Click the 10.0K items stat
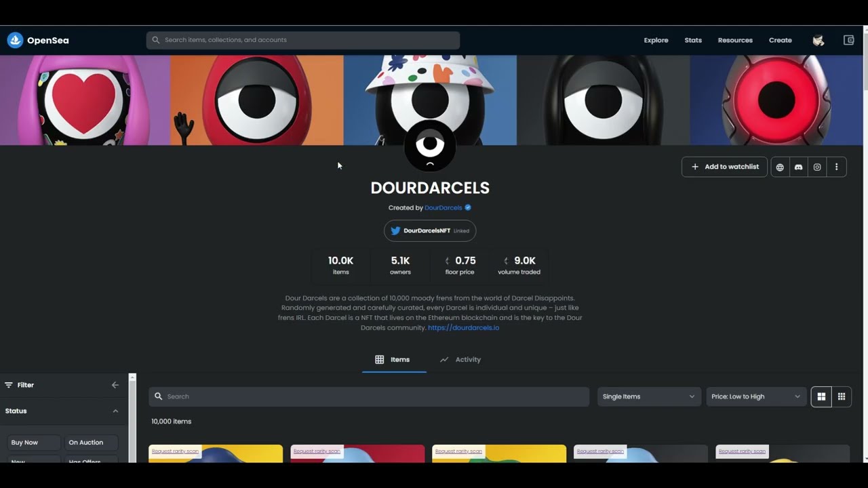The height and width of the screenshot is (488, 868). 341,265
